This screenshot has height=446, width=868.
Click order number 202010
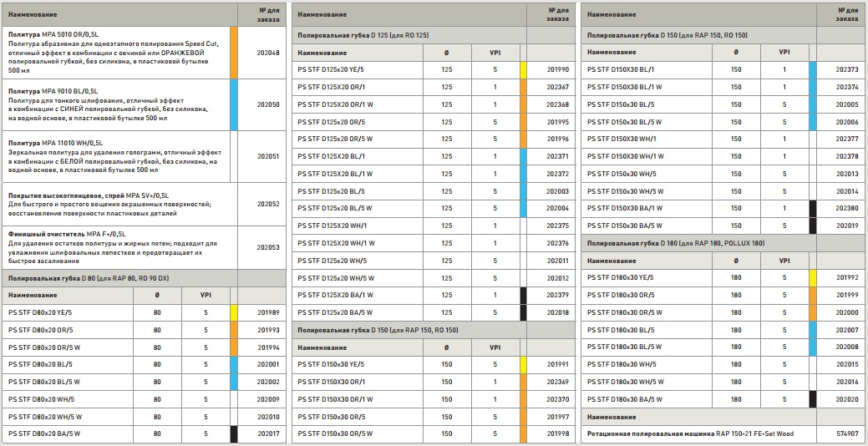click(x=268, y=417)
